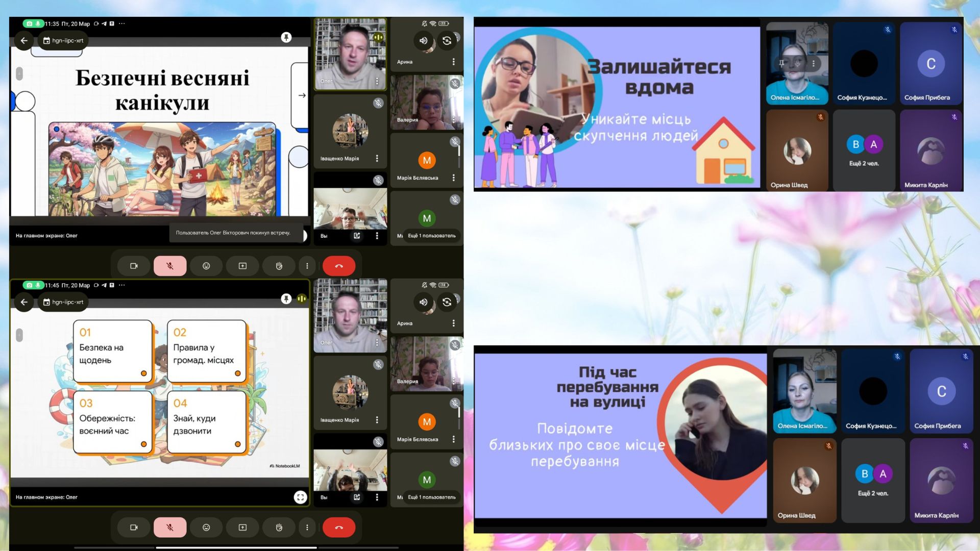The height and width of the screenshot is (551, 980).
Task: Click 'Ещё 1 пользователь' chip in the 11:35 meeting
Action: (x=431, y=236)
